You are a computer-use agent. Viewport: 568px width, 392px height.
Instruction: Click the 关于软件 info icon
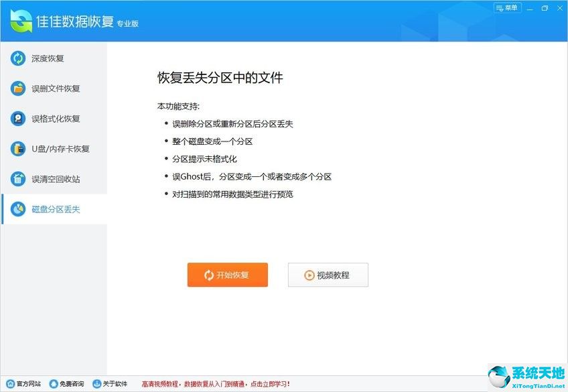[x=96, y=384]
